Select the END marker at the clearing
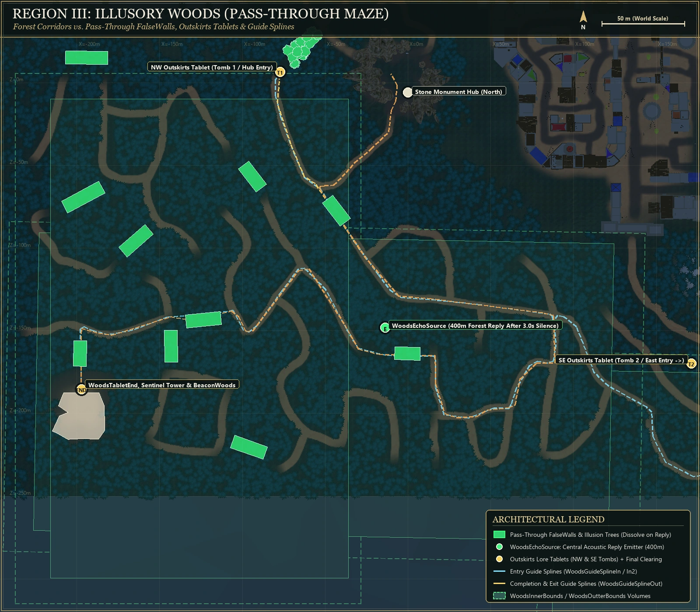The image size is (700, 612). (81, 389)
